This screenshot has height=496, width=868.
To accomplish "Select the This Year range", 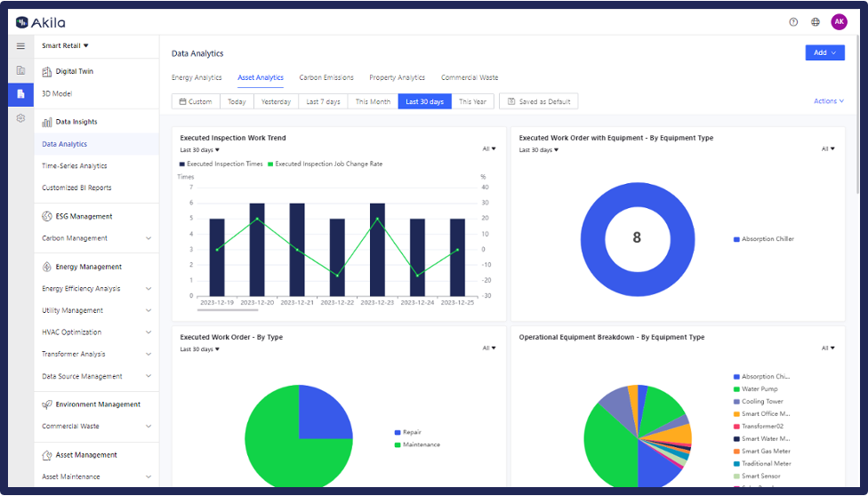I will (473, 101).
